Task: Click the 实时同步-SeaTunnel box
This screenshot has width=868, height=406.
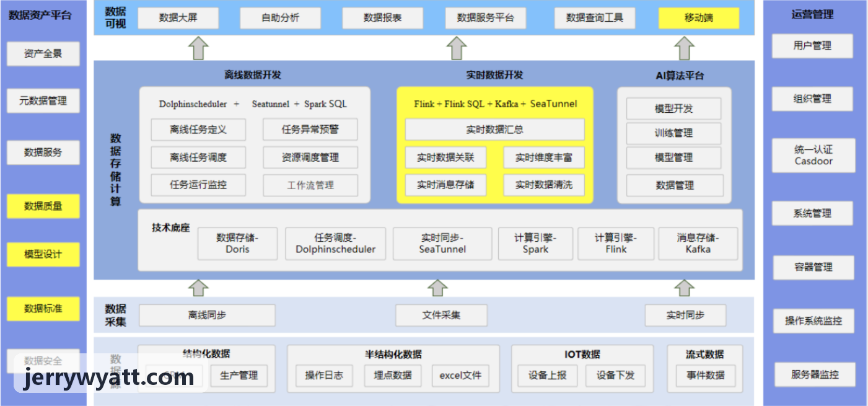Action: click(442, 244)
